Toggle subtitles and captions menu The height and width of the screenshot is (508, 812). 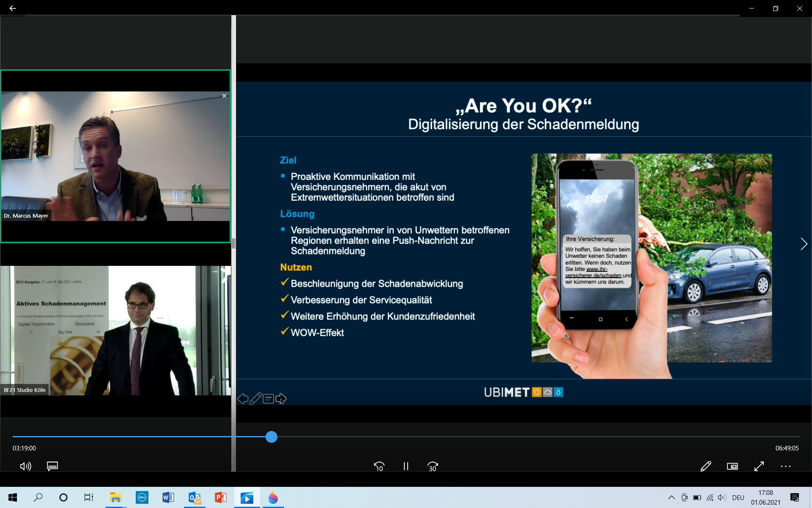[x=52, y=466]
